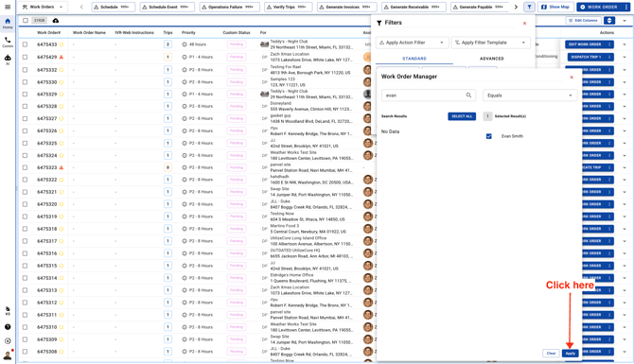Close the Filters panel with red X
The image size is (634, 364).
(525, 23)
